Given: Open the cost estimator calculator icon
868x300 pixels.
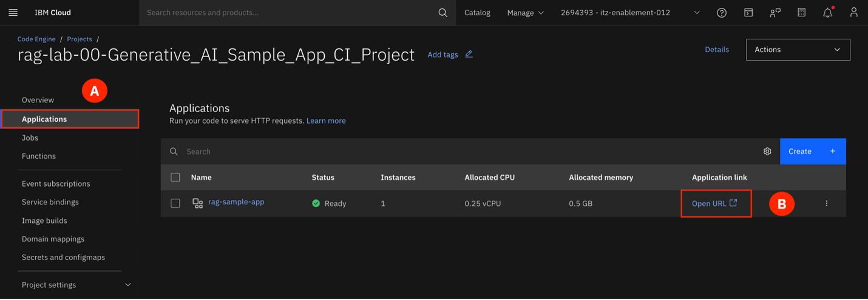Looking at the screenshot, I should click(801, 13).
